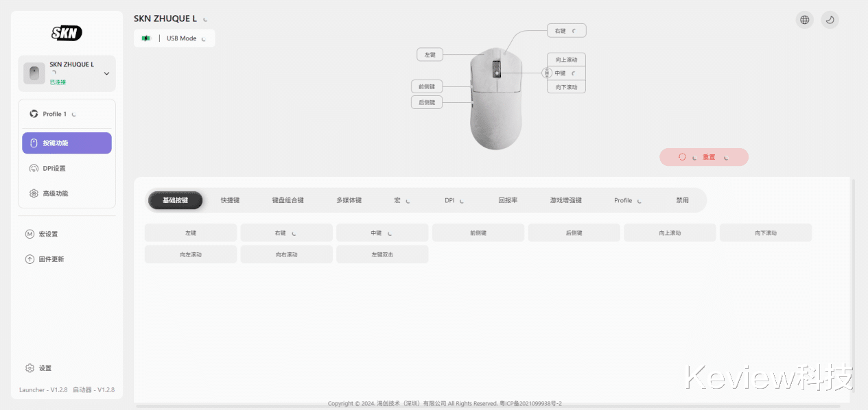The image size is (868, 410).
Task: Select the SKN ZHUQUE L mouse thumbnail
Action: pyautogui.click(x=34, y=73)
